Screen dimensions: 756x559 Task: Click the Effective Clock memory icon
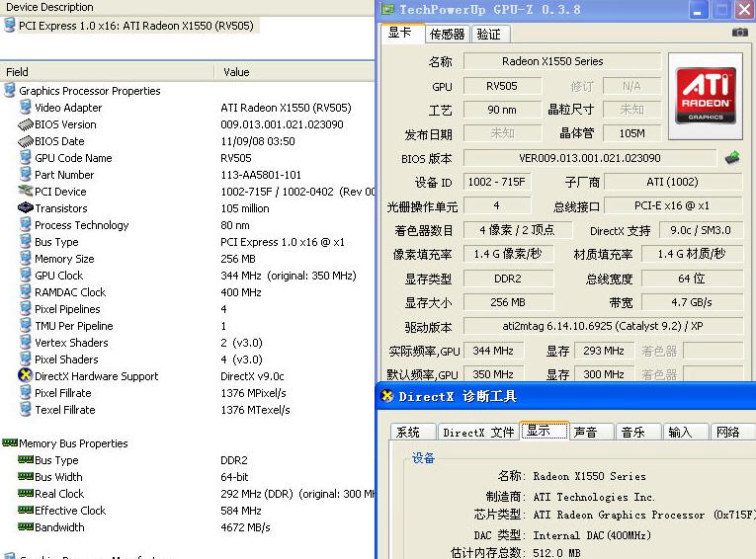[x=26, y=510]
